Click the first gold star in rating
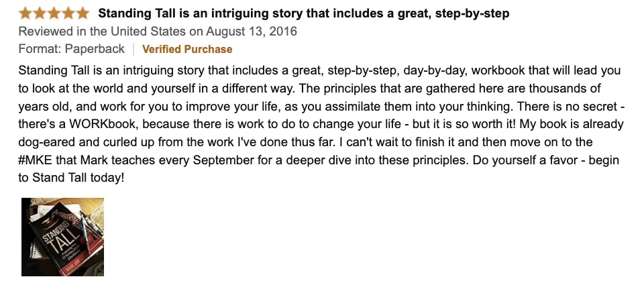644x283 pixels. [x=25, y=13]
